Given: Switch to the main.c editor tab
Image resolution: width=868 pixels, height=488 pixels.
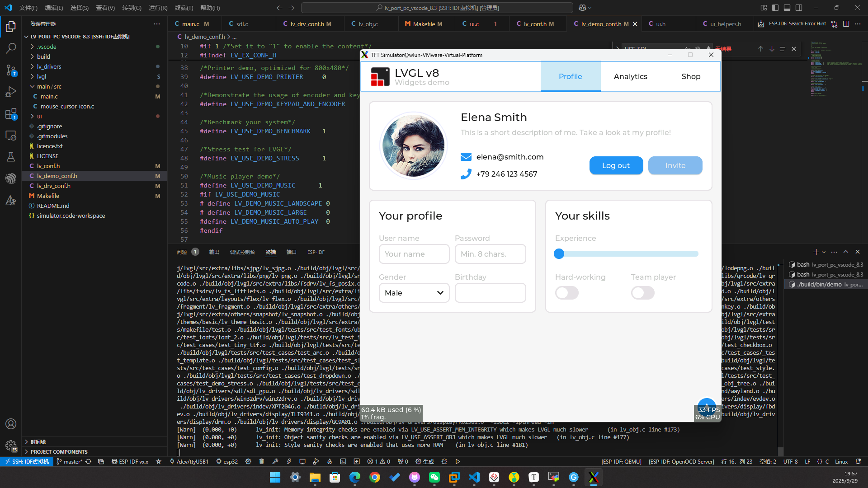Looking at the screenshot, I should [195, 24].
